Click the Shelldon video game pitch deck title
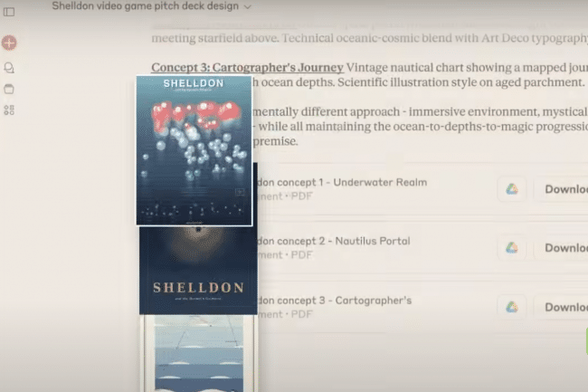The image size is (588, 392). pos(146,6)
